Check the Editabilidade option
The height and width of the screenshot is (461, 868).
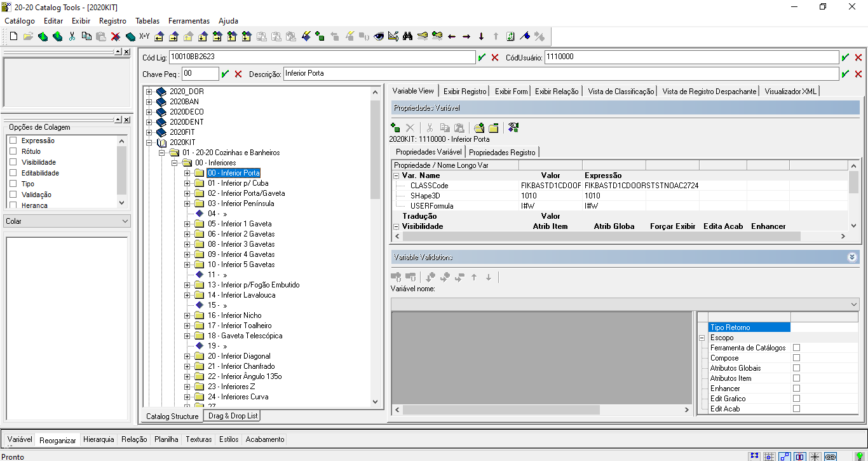(x=13, y=173)
